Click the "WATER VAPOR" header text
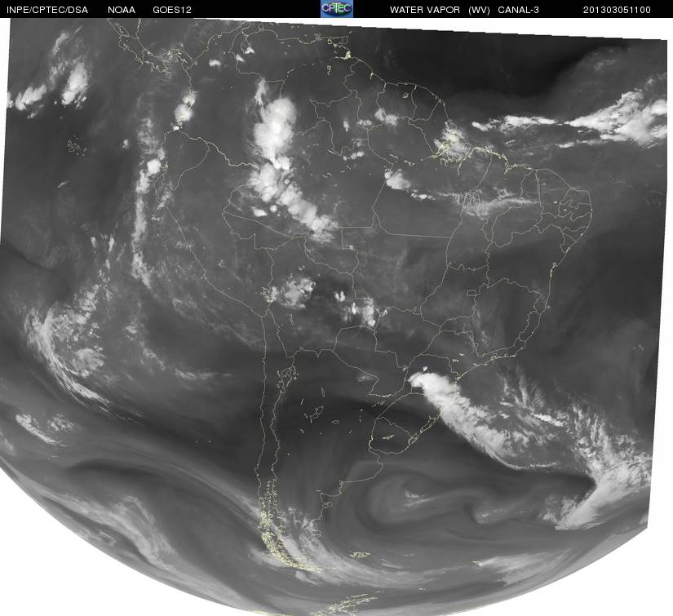The width and height of the screenshot is (673, 616). pos(425,10)
